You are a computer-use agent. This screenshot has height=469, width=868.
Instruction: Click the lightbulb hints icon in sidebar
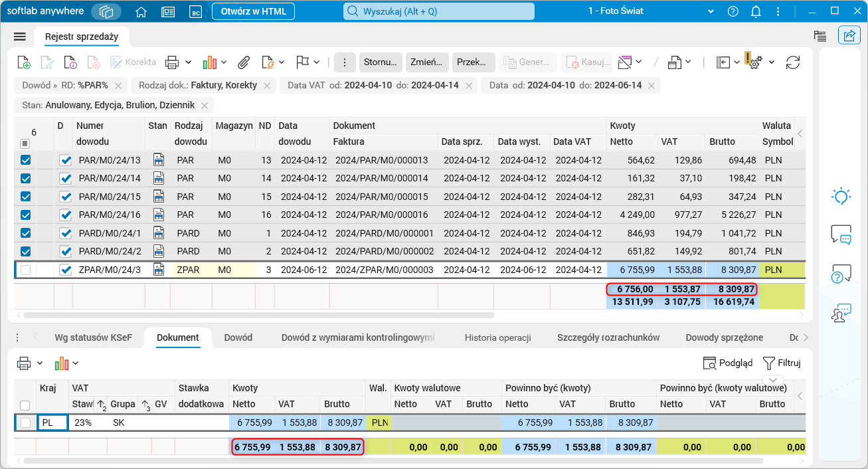click(x=841, y=196)
